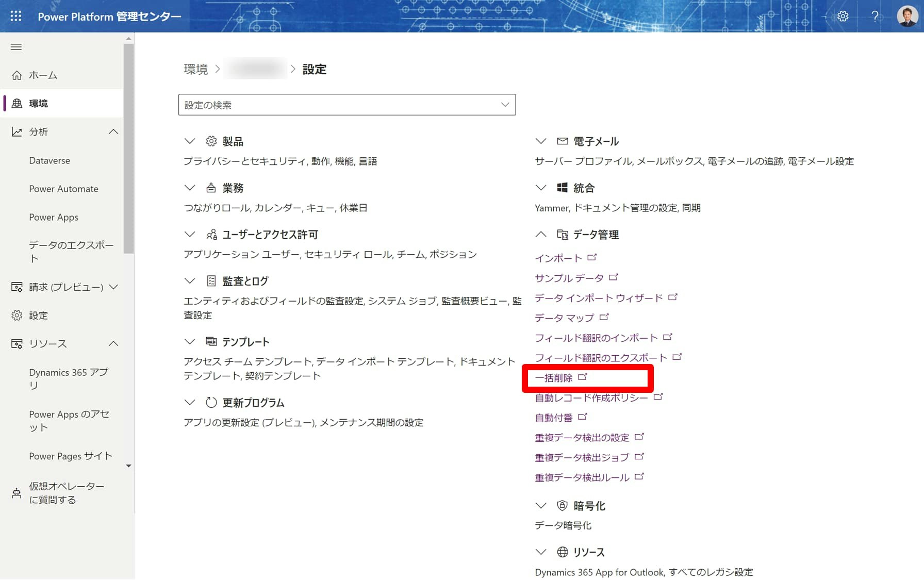Open the インポート import link

click(559, 257)
